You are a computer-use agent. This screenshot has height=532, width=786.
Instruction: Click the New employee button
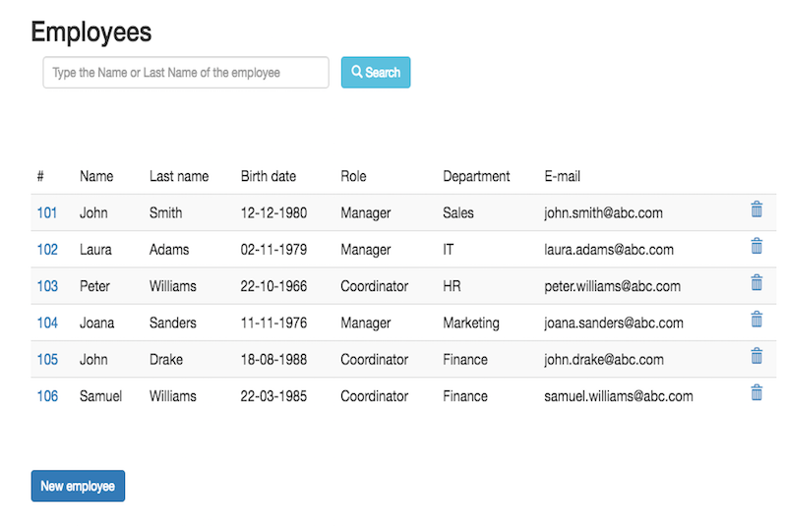[x=78, y=486]
